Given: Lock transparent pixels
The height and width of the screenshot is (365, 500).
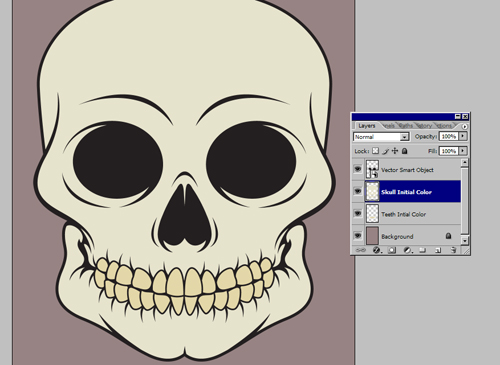Looking at the screenshot, I should pos(375,151).
